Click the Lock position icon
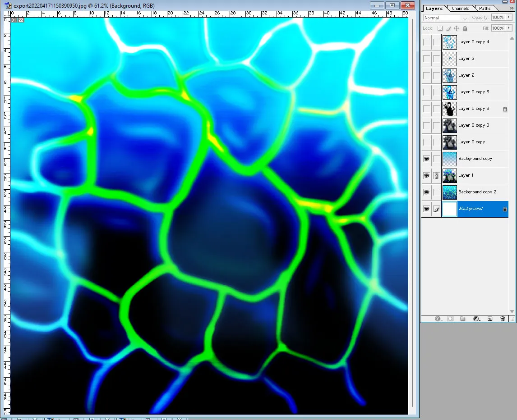The image size is (517, 420). coord(457,28)
